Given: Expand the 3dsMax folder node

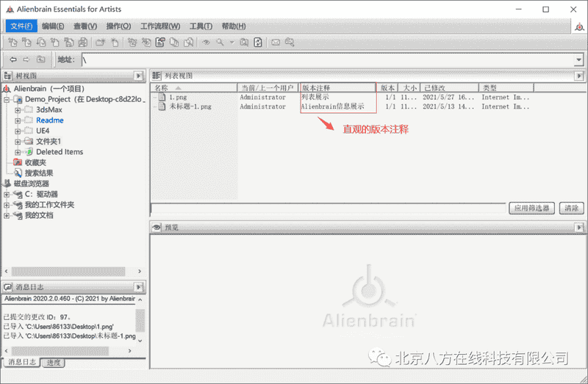Looking at the screenshot, I should tap(18, 109).
